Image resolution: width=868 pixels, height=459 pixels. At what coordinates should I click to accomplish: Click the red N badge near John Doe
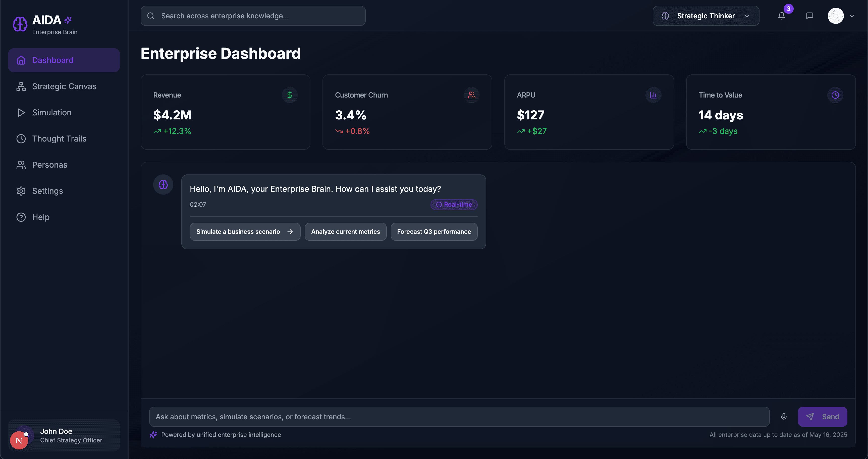(x=19, y=440)
